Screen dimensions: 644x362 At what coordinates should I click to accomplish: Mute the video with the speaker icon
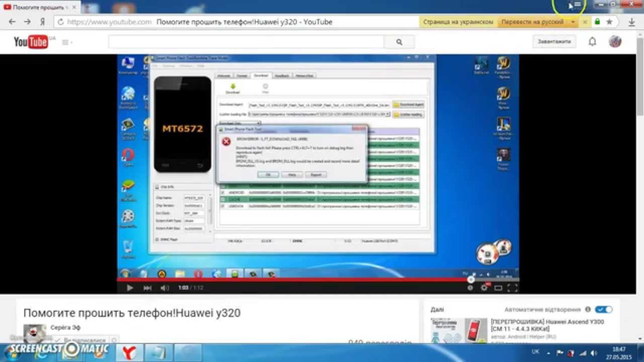click(x=165, y=288)
